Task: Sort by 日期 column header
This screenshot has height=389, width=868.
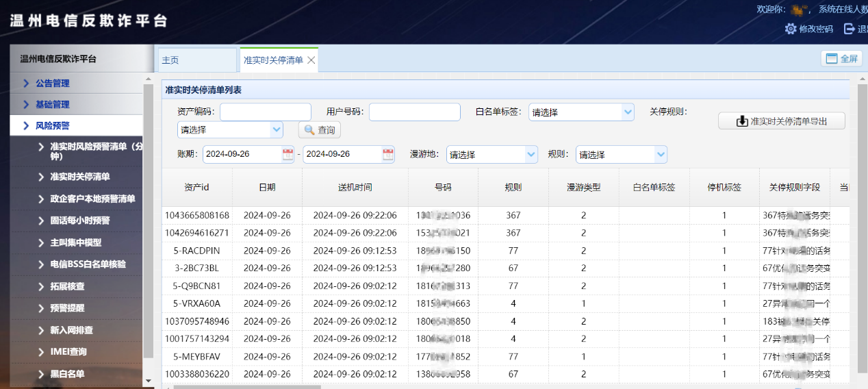Action: coord(267,187)
